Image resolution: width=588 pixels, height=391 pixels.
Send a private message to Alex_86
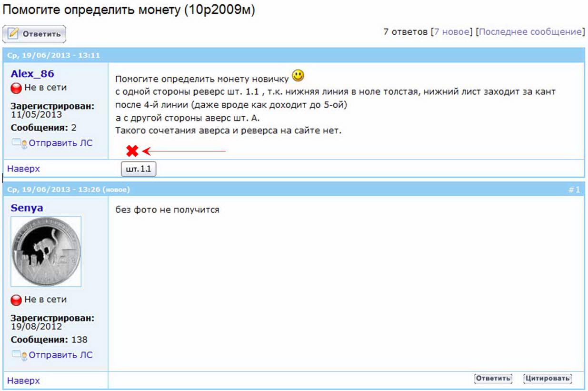(x=60, y=143)
